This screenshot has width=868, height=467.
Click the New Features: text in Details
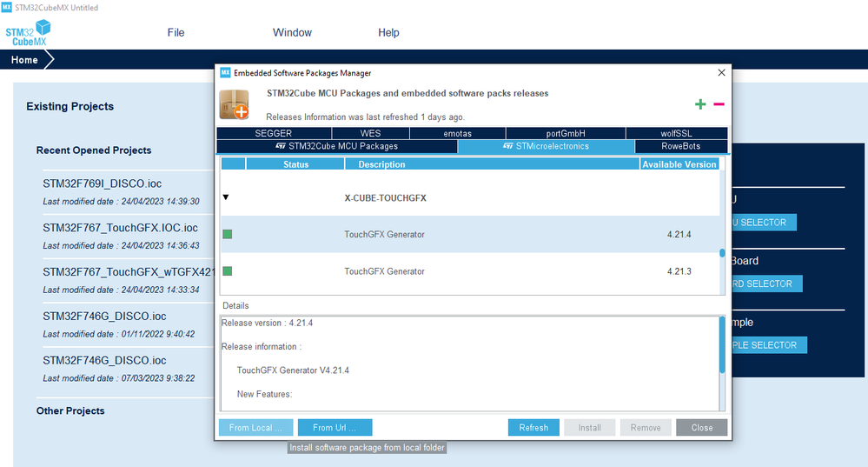(265, 395)
